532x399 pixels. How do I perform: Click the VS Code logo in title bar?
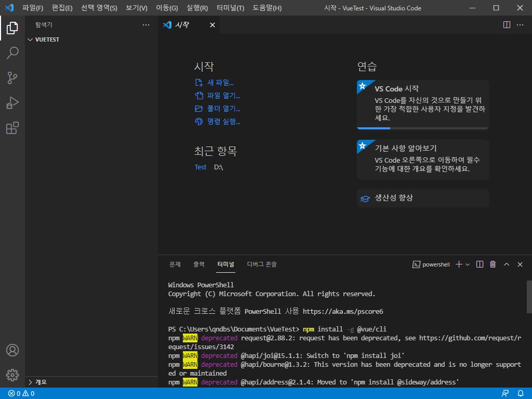point(9,7)
